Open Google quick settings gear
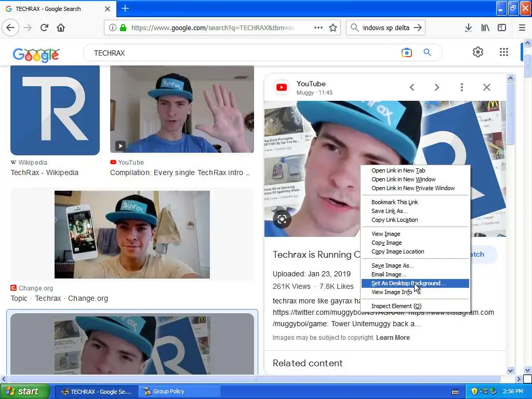 point(478,52)
